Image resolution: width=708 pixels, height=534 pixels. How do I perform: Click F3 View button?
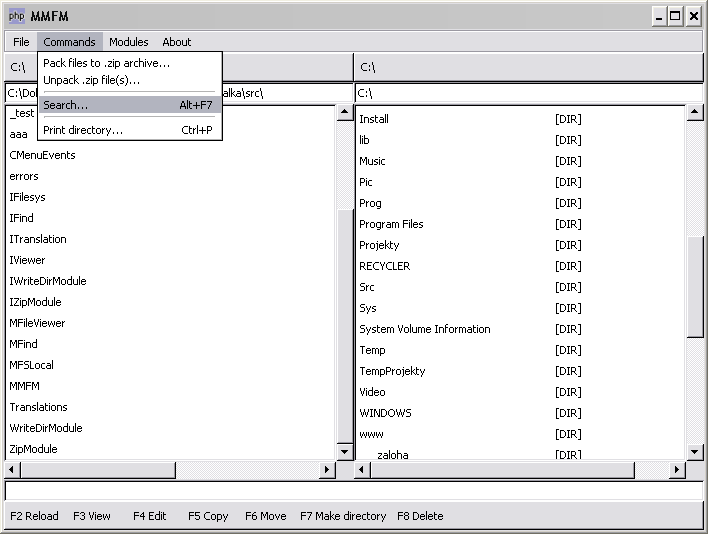[x=92, y=516]
